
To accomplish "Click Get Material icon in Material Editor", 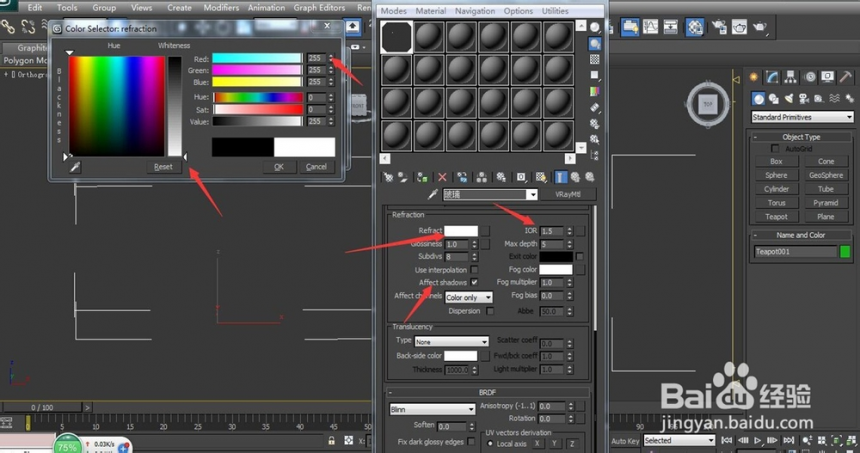I will click(388, 177).
